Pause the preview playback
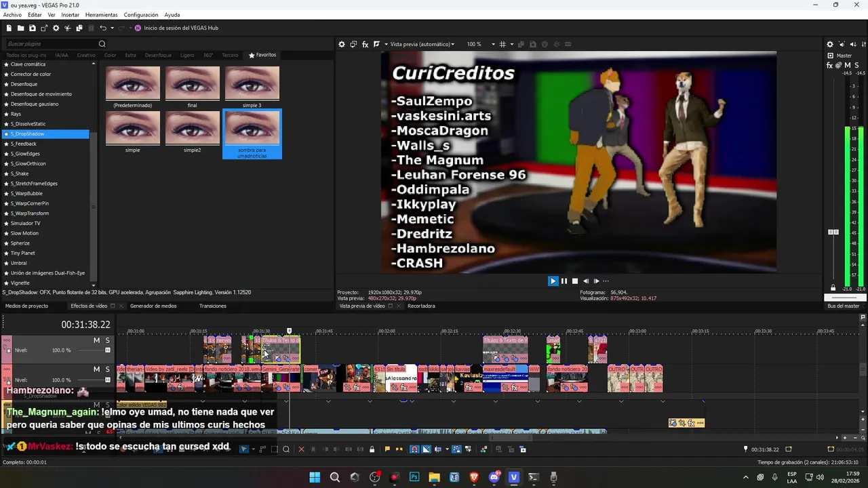The height and width of the screenshot is (488, 868). click(564, 281)
